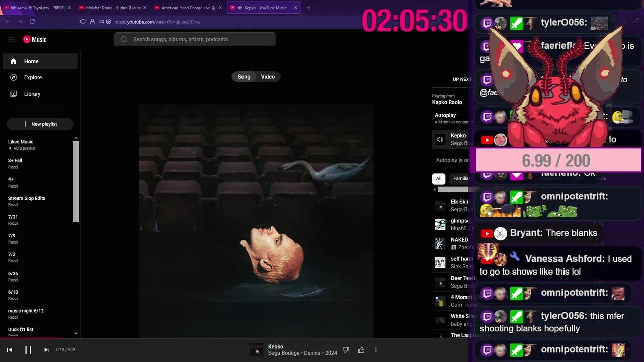The image size is (644, 362).
Task: Select the Familiar filter chip
Action: (460, 178)
